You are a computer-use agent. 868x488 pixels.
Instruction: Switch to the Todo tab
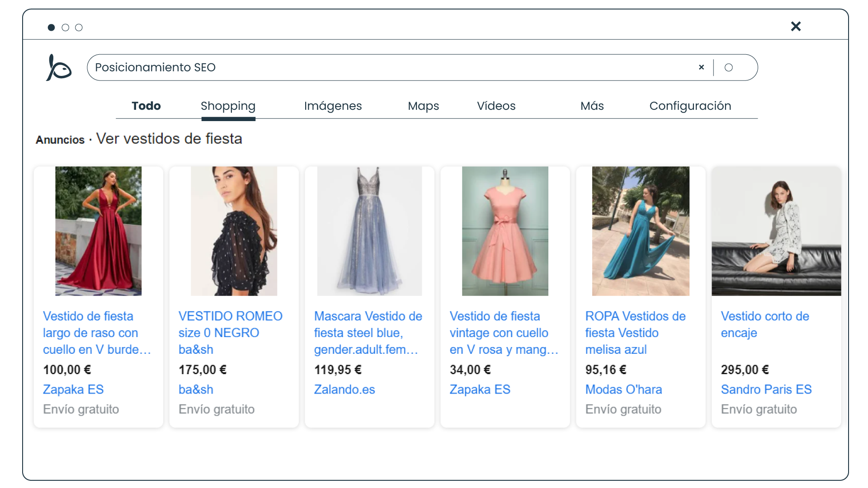pos(146,106)
